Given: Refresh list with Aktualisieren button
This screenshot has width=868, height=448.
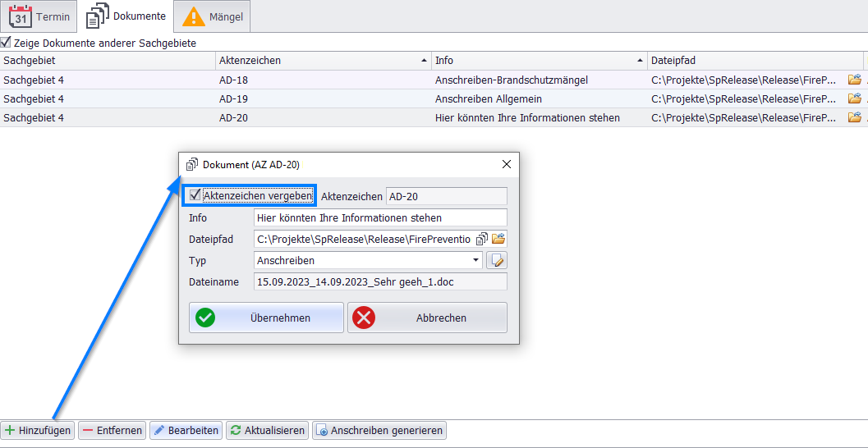Looking at the screenshot, I should pos(267,430).
